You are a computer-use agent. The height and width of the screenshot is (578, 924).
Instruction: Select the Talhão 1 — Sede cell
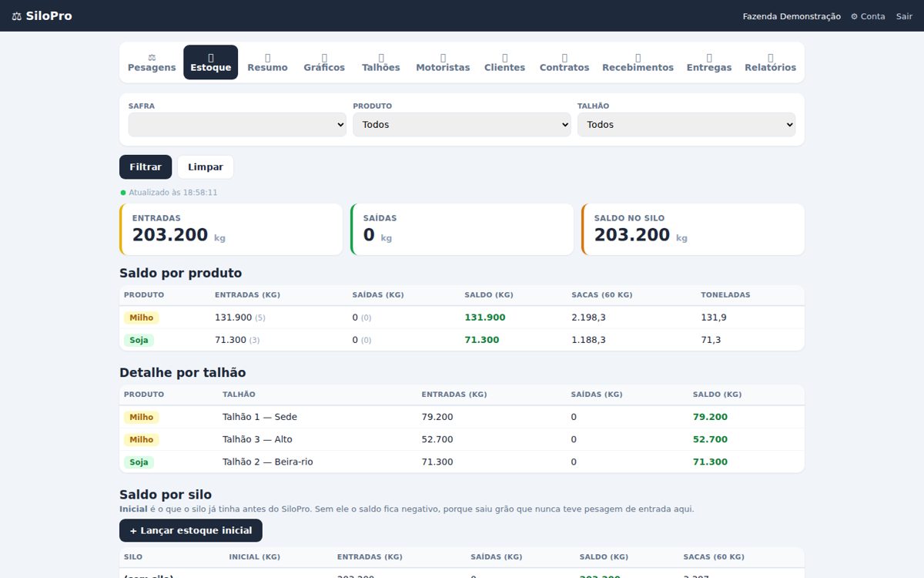(x=259, y=417)
